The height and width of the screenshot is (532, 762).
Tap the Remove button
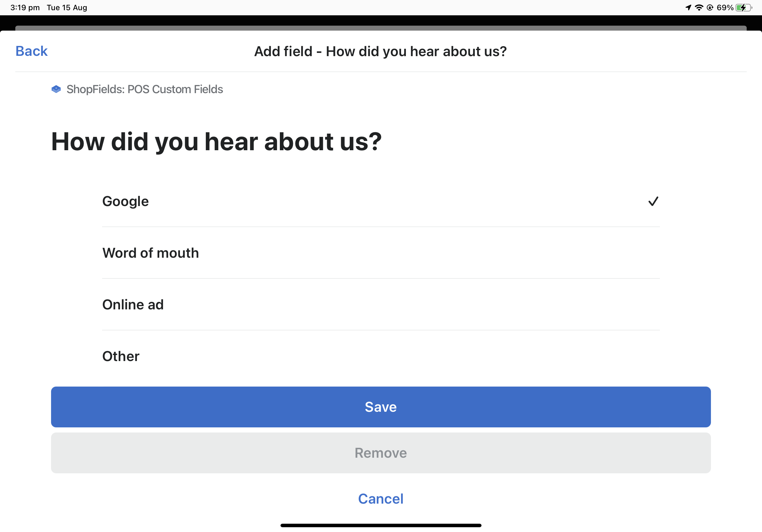click(381, 453)
